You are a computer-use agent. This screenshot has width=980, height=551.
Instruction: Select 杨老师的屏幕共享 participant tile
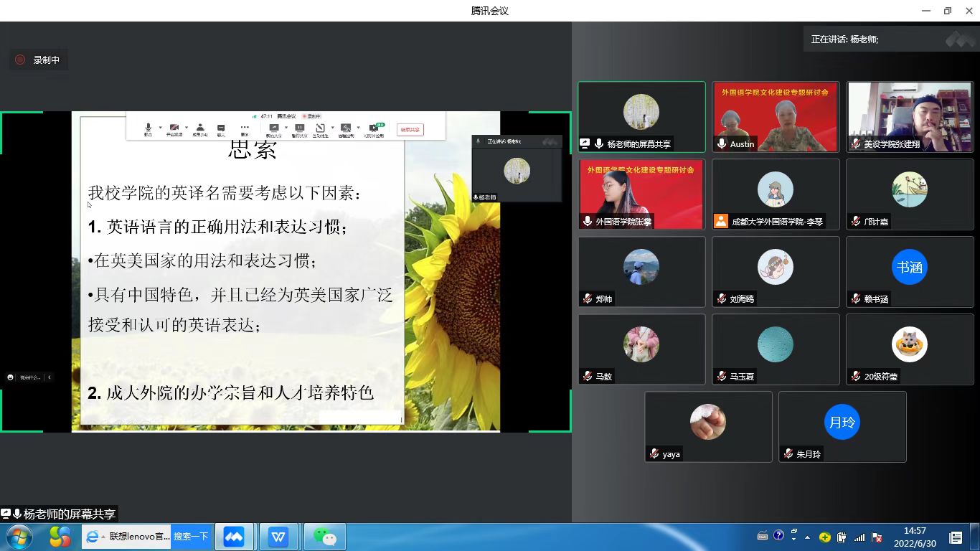pyautogui.click(x=641, y=116)
